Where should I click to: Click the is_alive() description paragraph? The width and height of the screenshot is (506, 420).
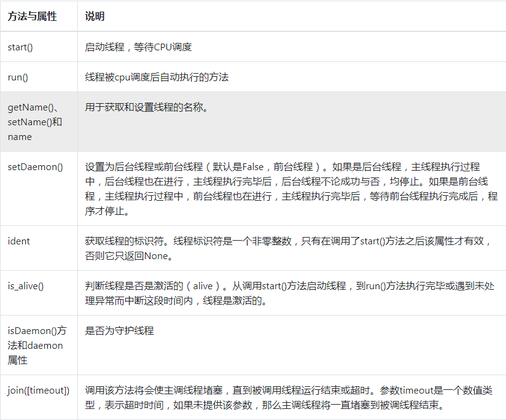(287, 293)
